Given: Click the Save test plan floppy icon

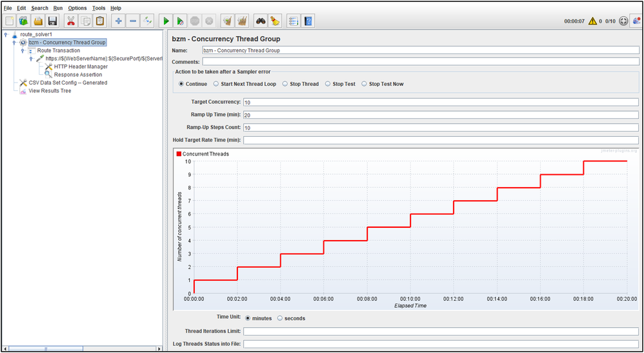Looking at the screenshot, I should pyautogui.click(x=52, y=21).
